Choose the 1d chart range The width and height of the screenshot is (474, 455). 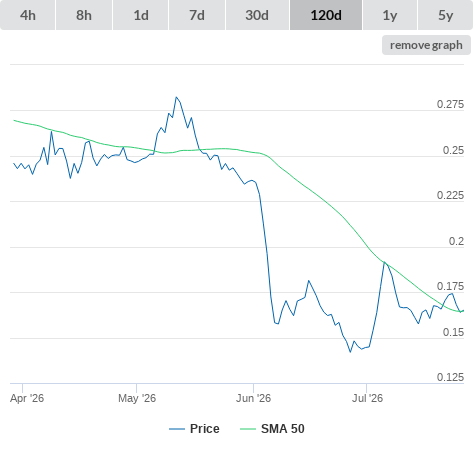141,15
